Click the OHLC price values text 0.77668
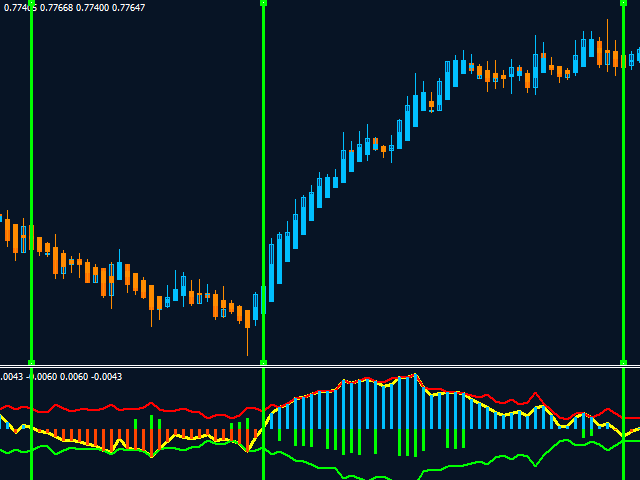 (56, 8)
